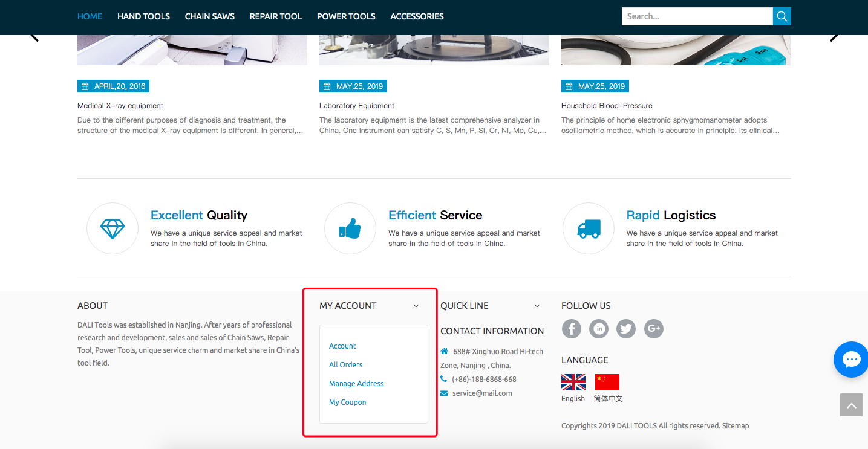
Task: Type in the Search input field
Action: [x=697, y=16]
